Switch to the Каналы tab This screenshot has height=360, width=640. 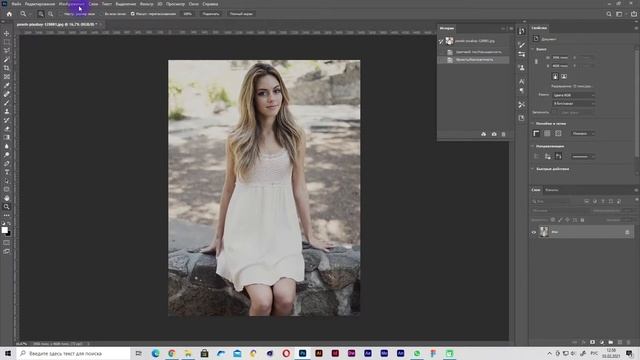(552, 190)
